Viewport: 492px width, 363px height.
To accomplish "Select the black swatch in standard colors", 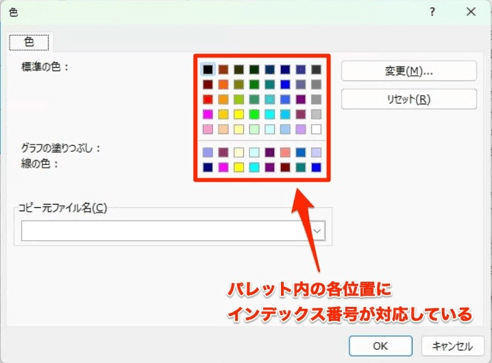I will pyautogui.click(x=208, y=69).
